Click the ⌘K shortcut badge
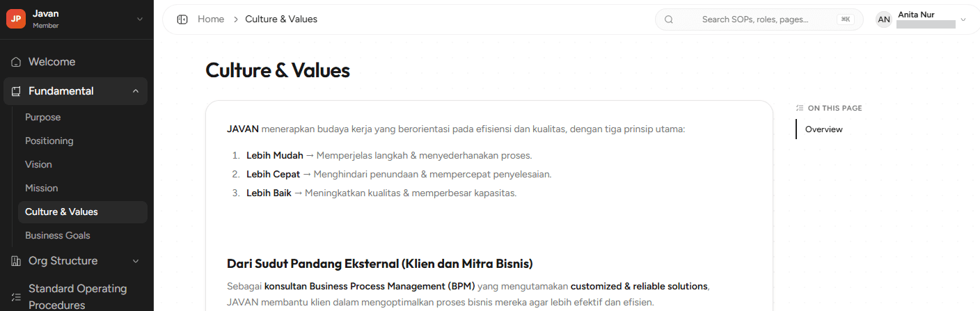 pyautogui.click(x=846, y=19)
